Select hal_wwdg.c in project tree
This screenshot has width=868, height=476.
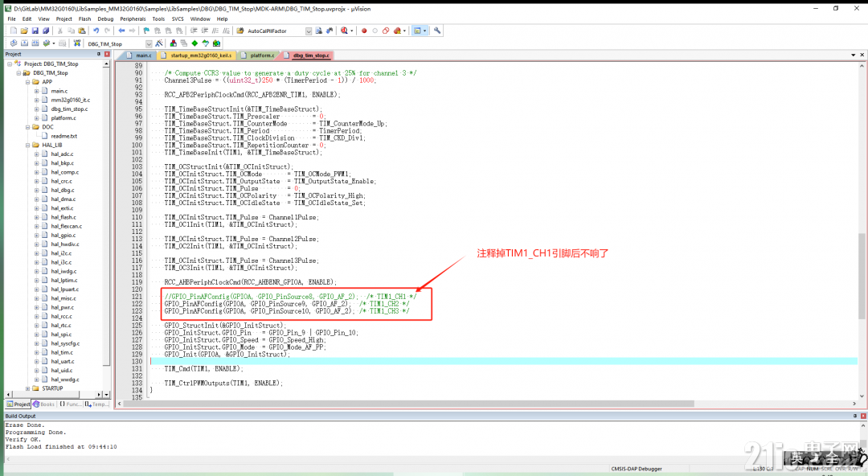click(63, 380)
